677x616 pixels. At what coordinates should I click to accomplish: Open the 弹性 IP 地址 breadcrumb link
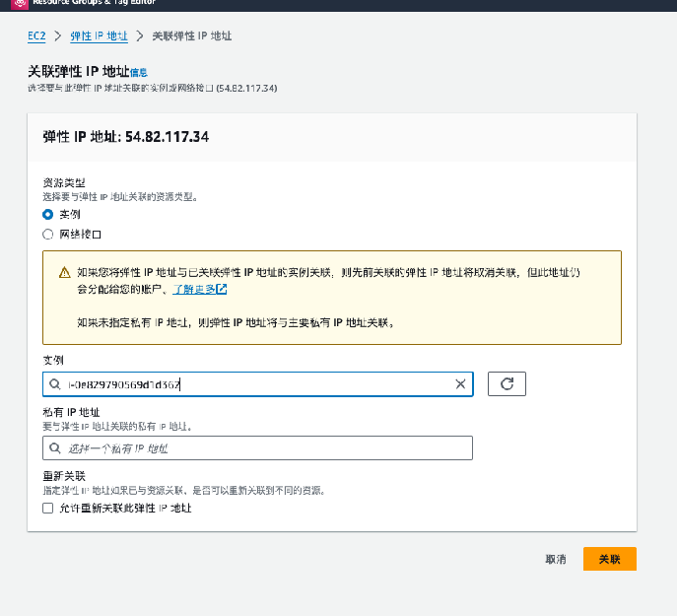coord(99,35)
